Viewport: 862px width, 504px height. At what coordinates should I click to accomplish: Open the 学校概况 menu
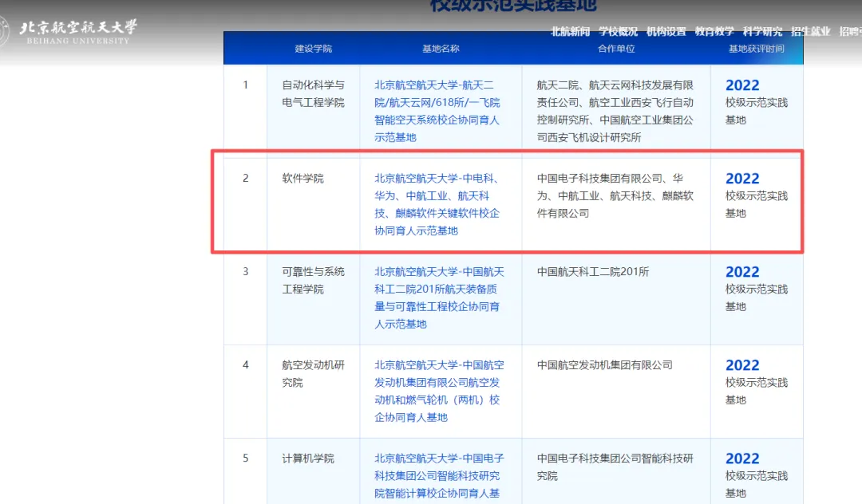click(618, 32)
